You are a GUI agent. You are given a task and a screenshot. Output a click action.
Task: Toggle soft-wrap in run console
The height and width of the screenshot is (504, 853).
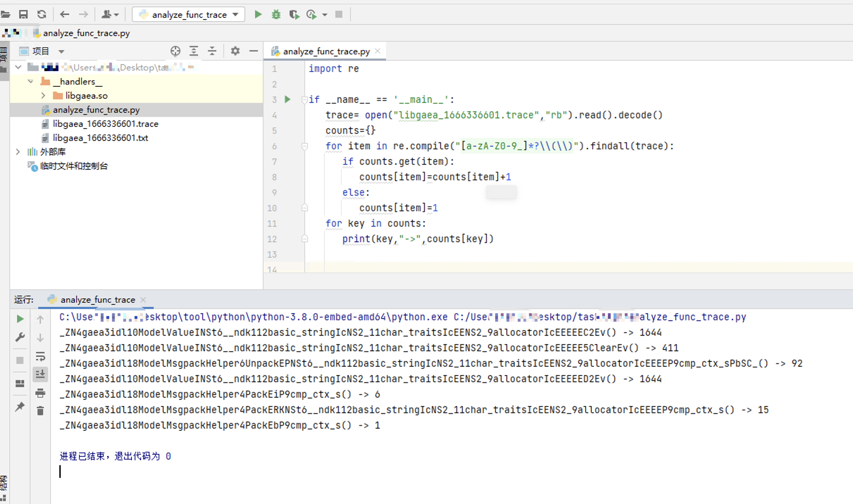point(40,356)
